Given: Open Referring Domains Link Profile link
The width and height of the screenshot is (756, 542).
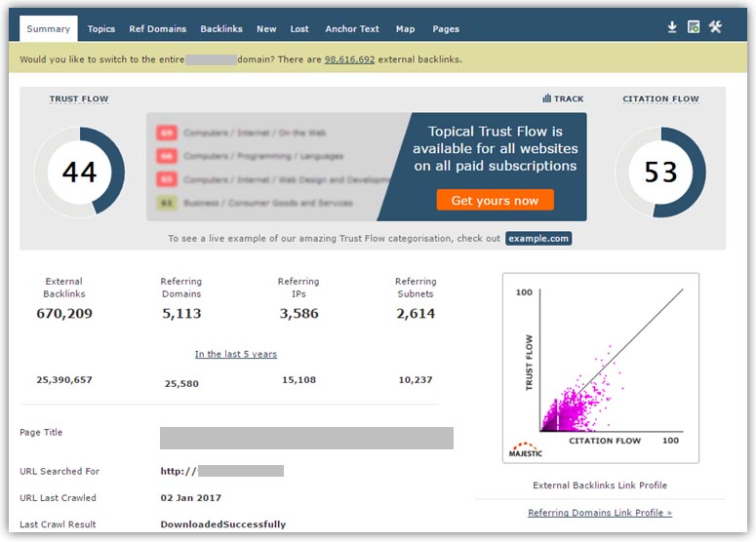Looking at the screenshot, I should pos(600,513).
